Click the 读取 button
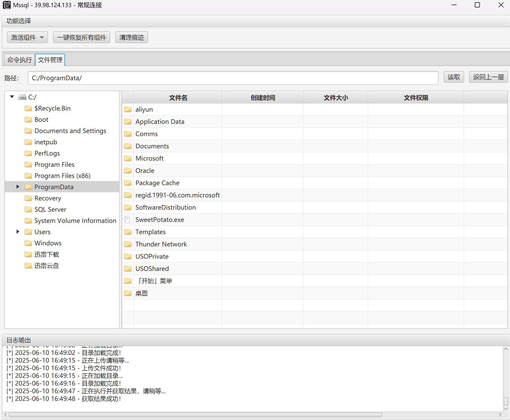 pyautogui.click(x=453, y=77)
